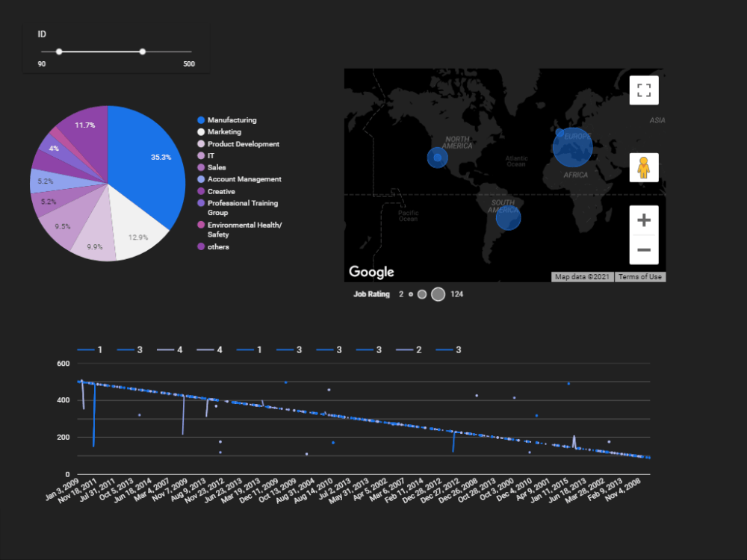Open the Terms of Use link
Viewport: 747px width, 560px height.
click(x=639, y=276)
